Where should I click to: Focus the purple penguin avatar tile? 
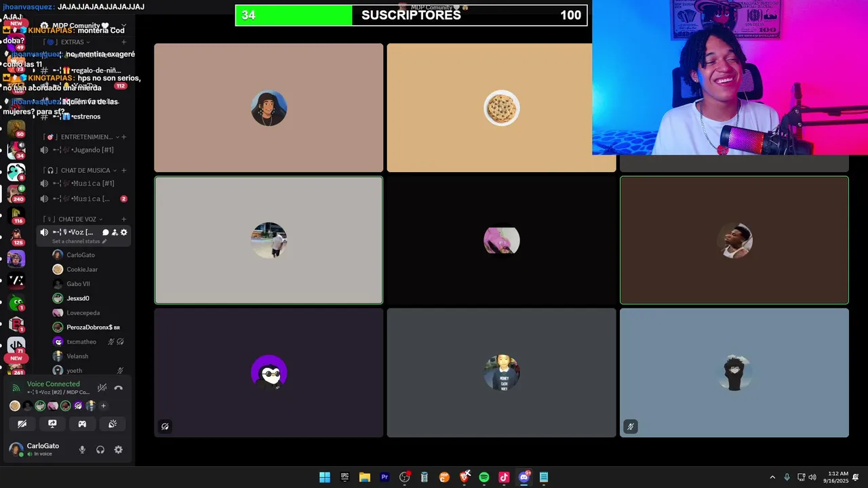[269, 373]
